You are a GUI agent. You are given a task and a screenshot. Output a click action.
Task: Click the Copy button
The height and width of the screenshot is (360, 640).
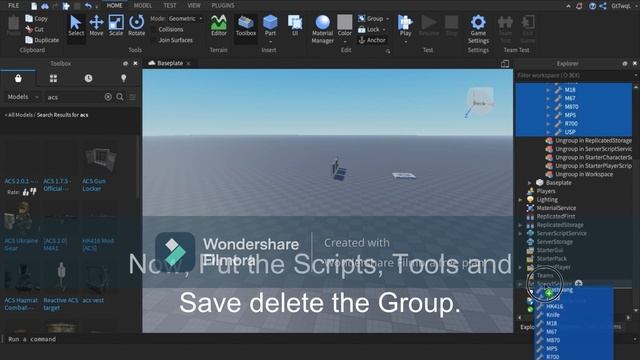click(36, 18)
